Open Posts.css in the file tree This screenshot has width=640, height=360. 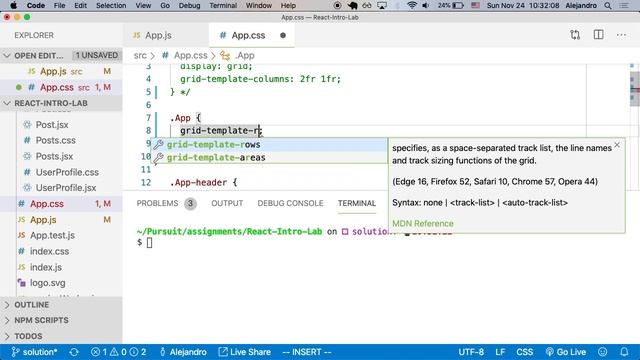tap(56, 140)
